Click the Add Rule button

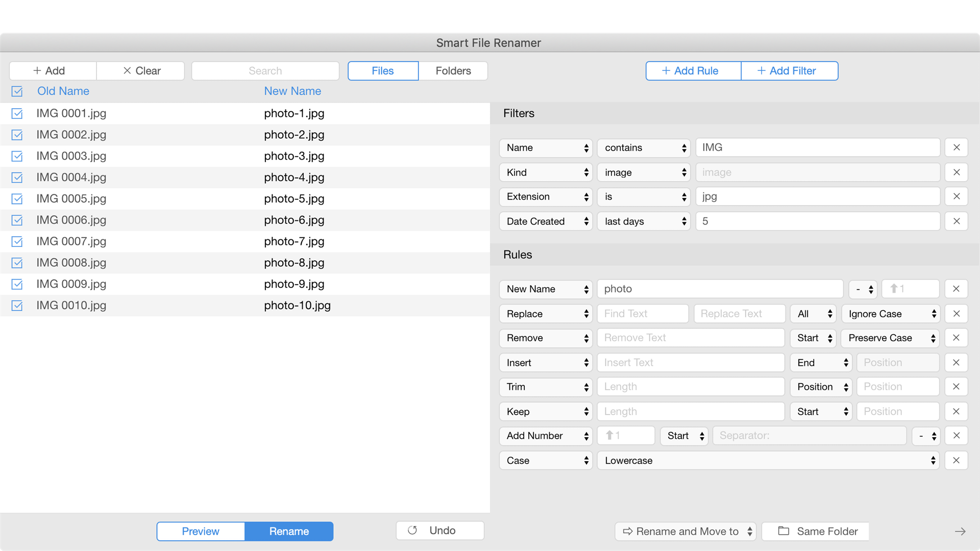click(x=693, y=71)
